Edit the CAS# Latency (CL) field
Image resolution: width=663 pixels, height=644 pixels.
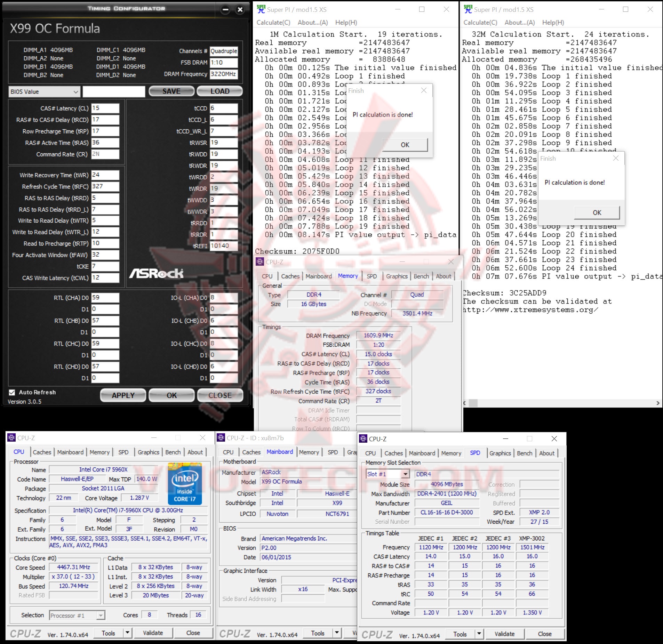[105, 108]
